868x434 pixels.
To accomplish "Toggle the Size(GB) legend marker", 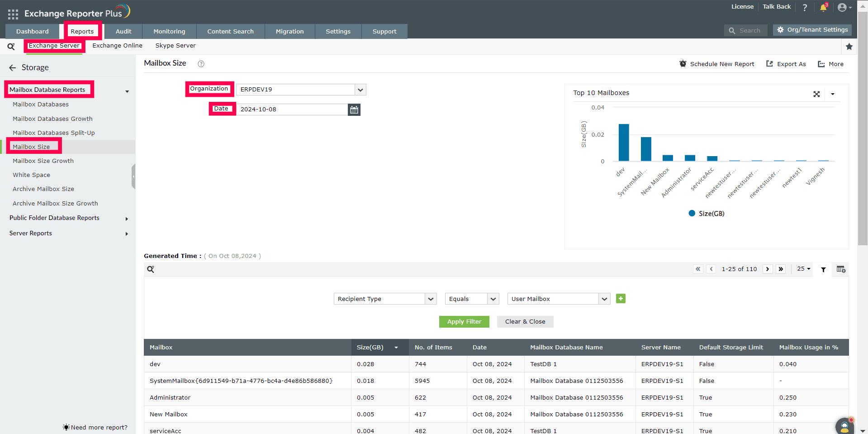I will click(x=692, y=213).
